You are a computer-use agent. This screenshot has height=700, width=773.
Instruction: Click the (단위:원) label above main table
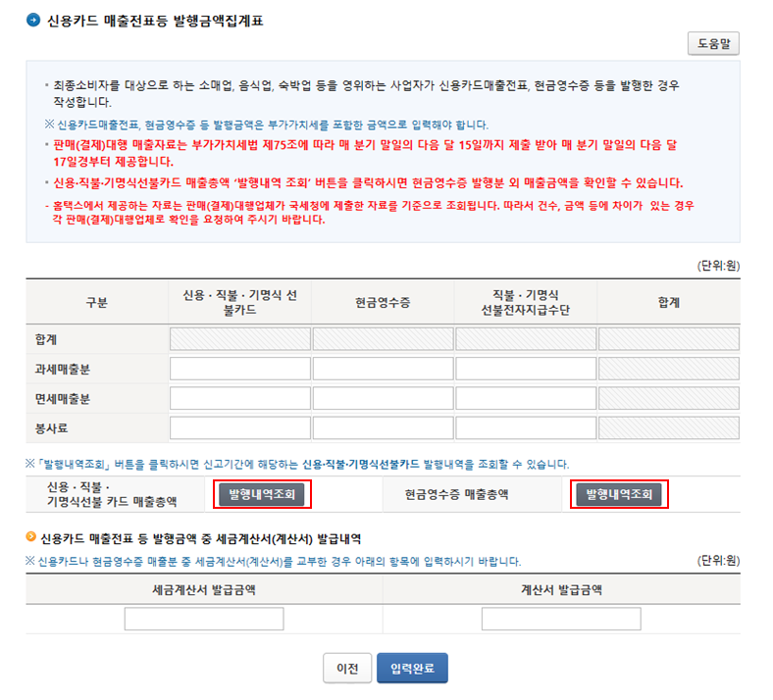point(718,266)
